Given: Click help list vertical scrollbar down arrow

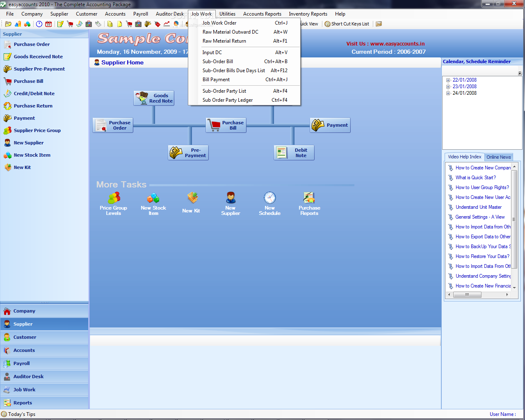Looking at the screenshot, I should click(514, 288).
